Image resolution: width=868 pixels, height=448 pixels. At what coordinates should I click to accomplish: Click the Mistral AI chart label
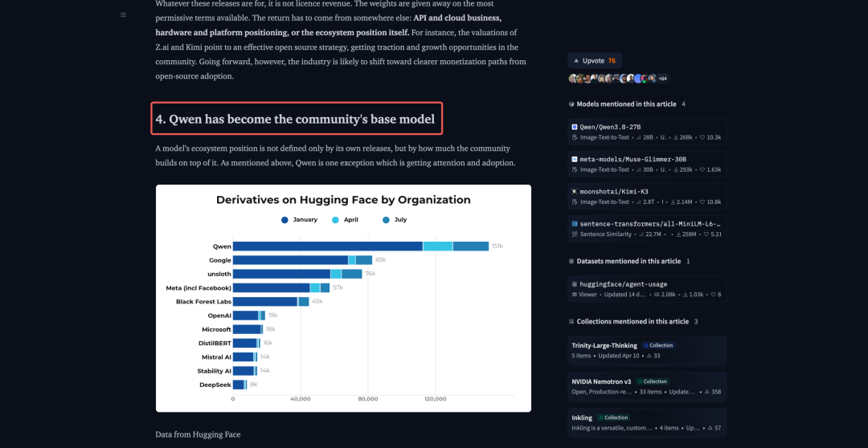[216, 356]
